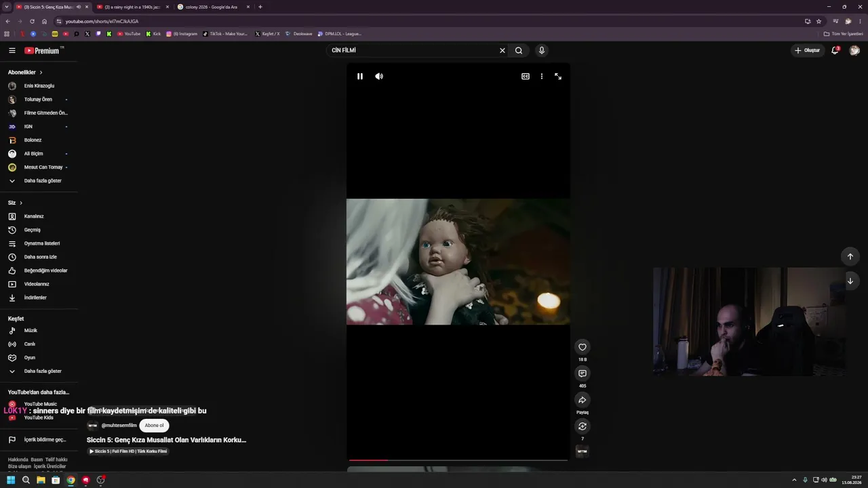Go to the next Short
Screen dimensions: 868x488
(x=850, y=281)
